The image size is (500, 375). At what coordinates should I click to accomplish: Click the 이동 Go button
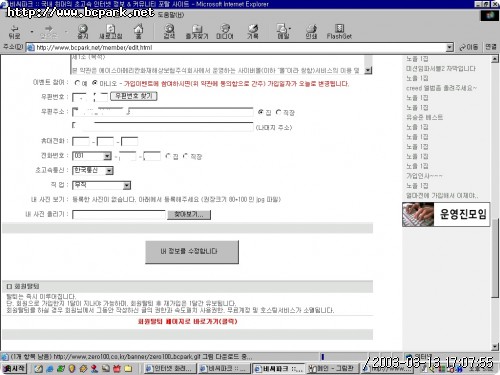coord(469,47)
